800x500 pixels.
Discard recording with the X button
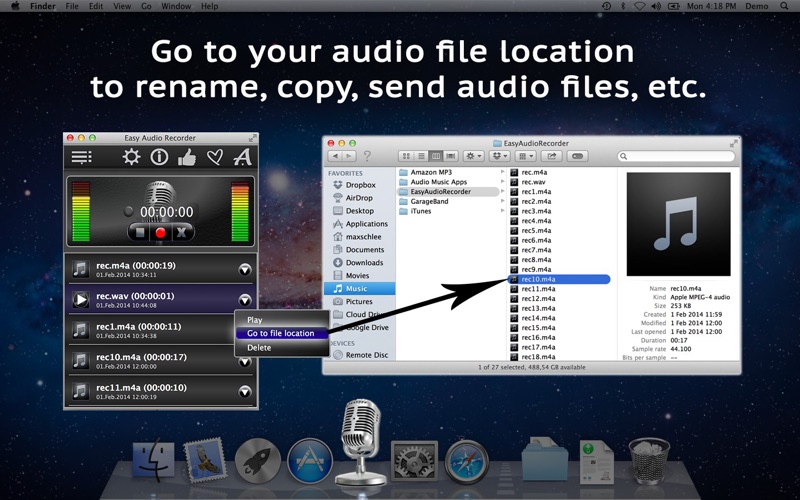pos(182,233)
